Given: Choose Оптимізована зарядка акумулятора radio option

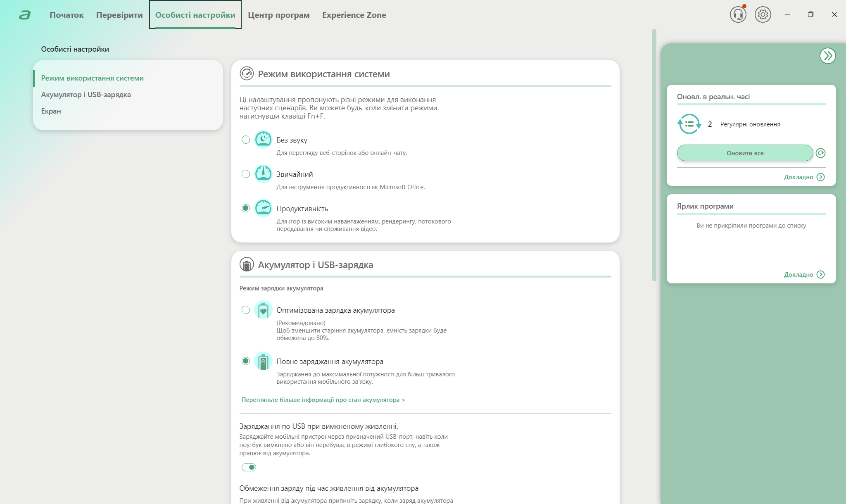Looking at the screenshot, I should point(246,310).
